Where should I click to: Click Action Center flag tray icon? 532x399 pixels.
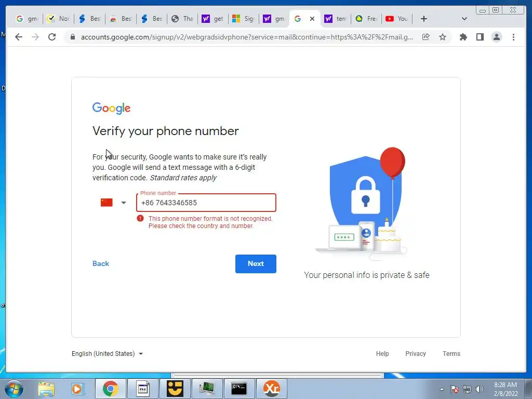pyautogui.click(x=454, y=389)
